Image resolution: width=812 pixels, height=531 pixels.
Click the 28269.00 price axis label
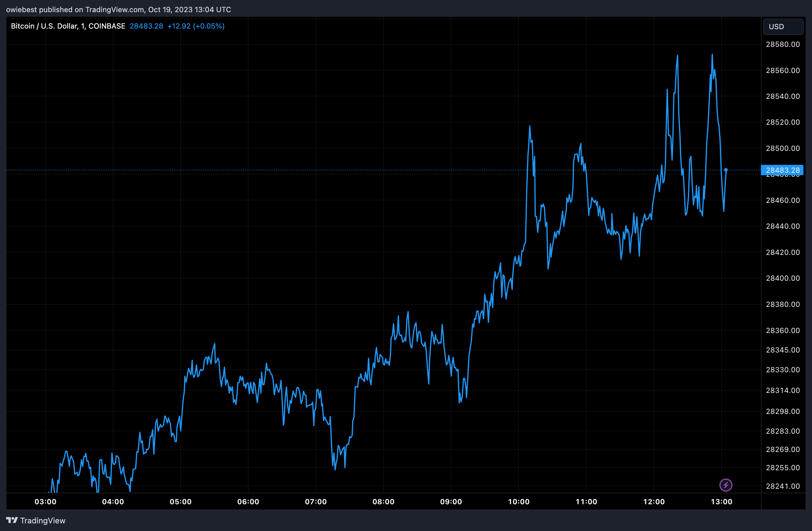pyautogui.click(x=783, y=449)
